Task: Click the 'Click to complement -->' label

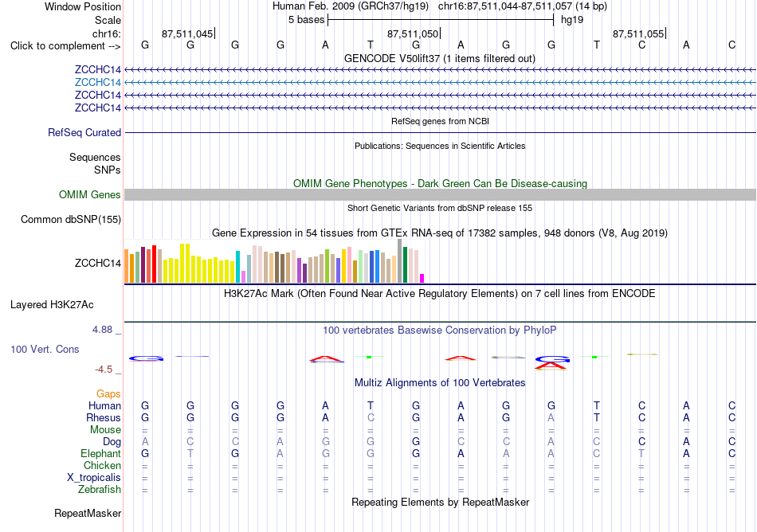Action: coord(65,46)
